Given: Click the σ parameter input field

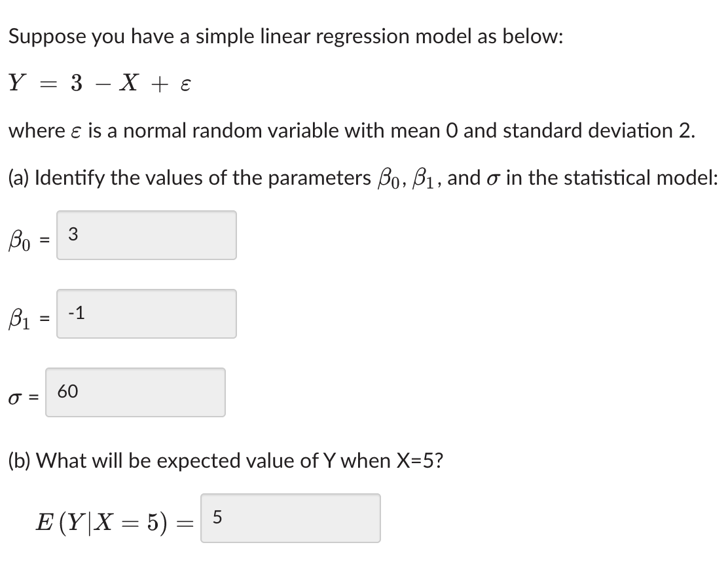Looking at the screenshot, I should (136, 392).
